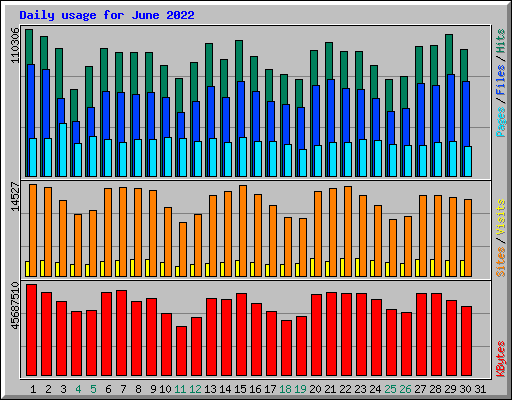Click day label 15 on the axis
The width and height of the screenshot is (512, 400).
click(x=240, y=389)
